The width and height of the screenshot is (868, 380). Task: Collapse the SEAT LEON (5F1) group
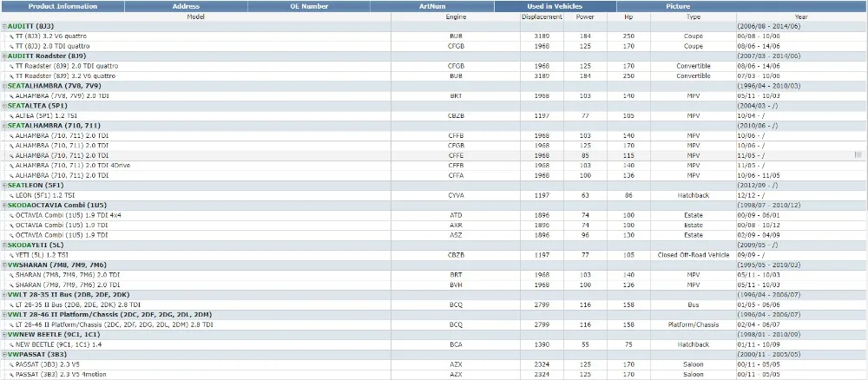click(4, 186)
